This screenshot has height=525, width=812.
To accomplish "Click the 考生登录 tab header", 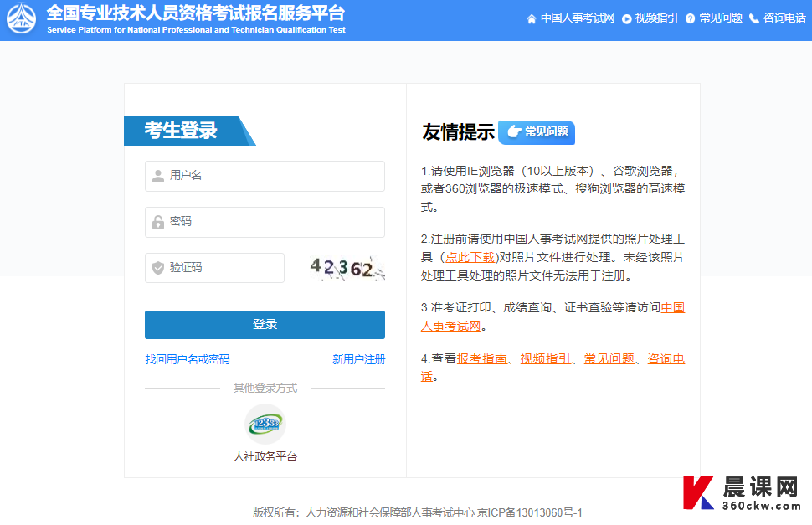I will [189, 131].
